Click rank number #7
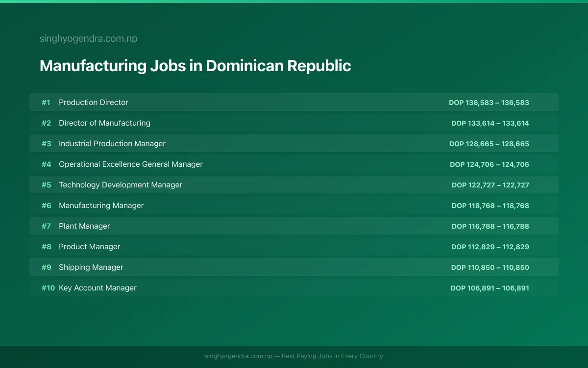Screen dimensions: 588x368 click(x=46, y=226)
